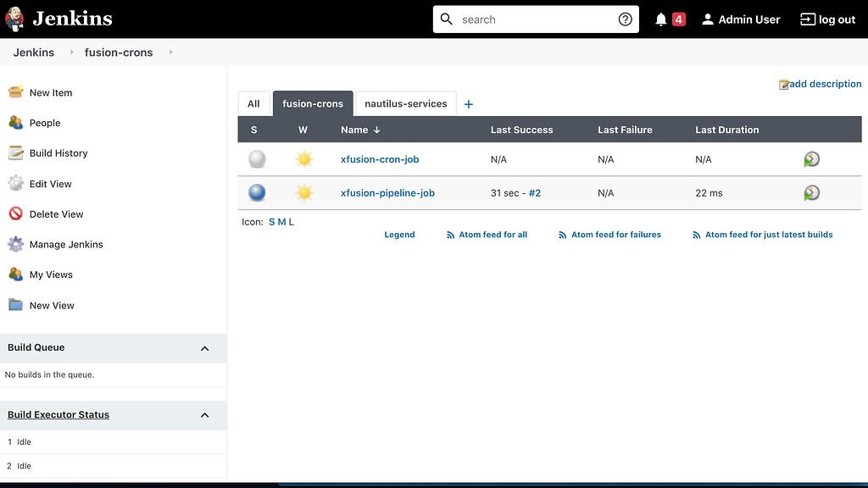Switch to the nautilus-services tab
This screenshot has height=488, width=868.
pyautogui.click(x=405, y=103)
